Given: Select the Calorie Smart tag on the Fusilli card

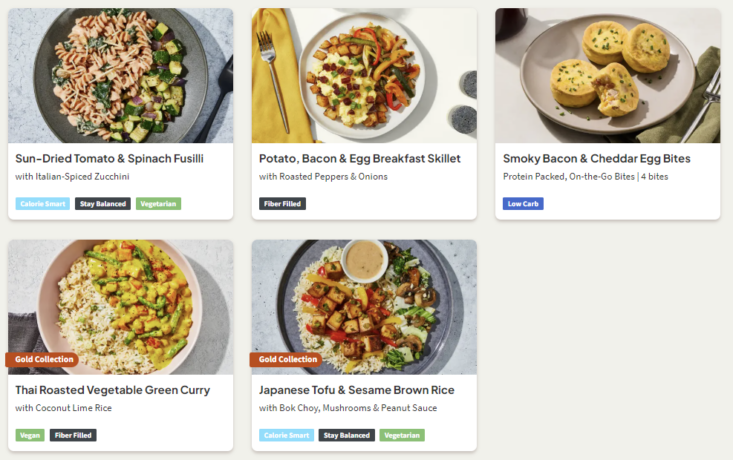Looking at the screenshot, I should tap(43, 204).
